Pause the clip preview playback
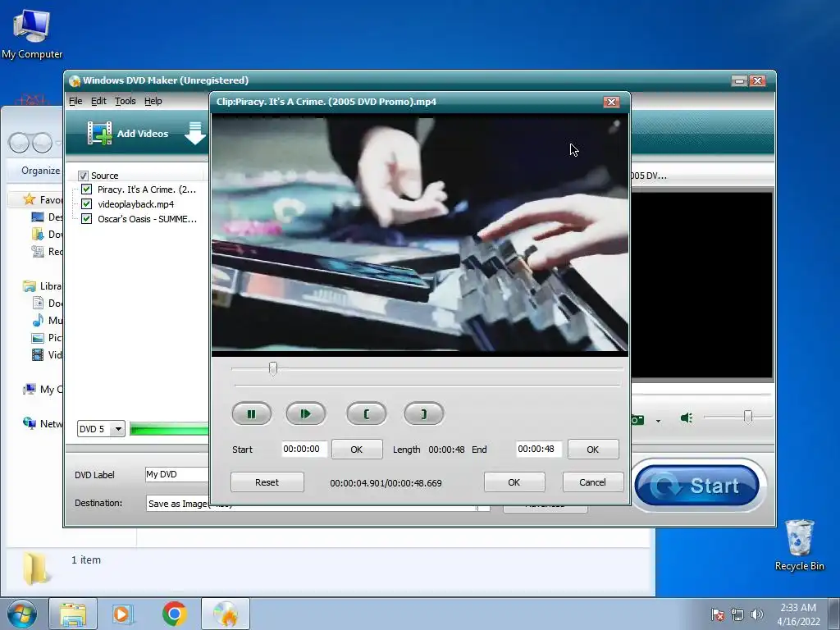 pyautogui.click(x=251, y=413)
